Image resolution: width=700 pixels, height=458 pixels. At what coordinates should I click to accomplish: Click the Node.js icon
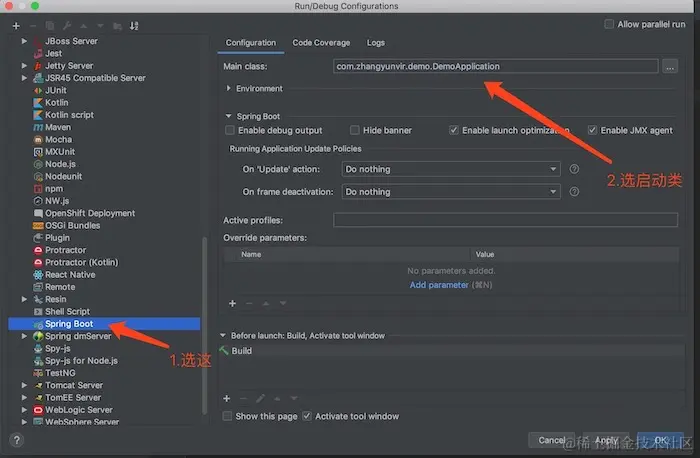click(x=38, y=164)
